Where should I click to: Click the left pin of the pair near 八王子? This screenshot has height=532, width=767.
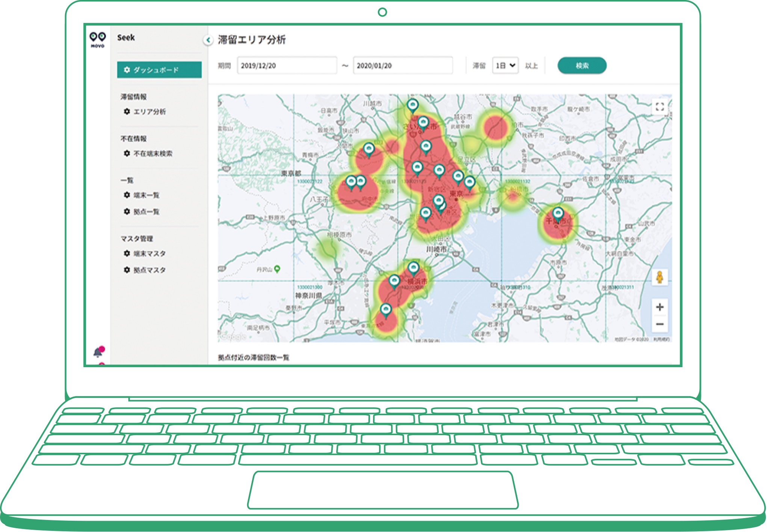pos(351,183)
